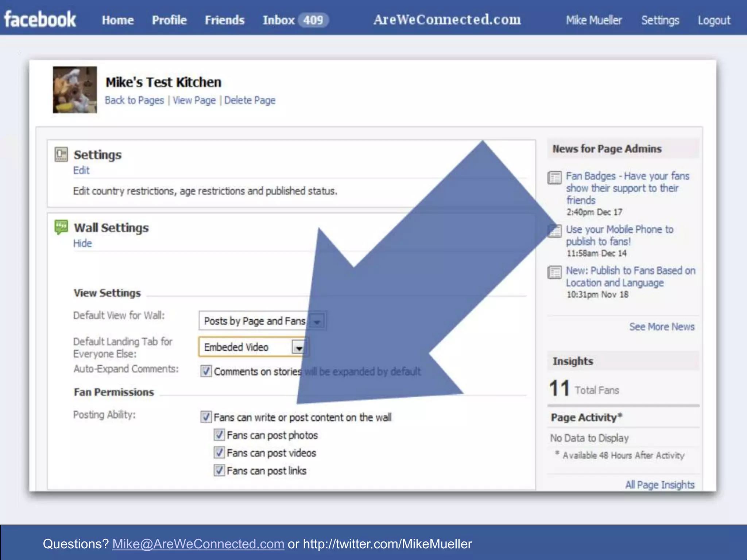
Task: Toggle Fans can write on wall checkbox
Action: [x=206, y=417]
